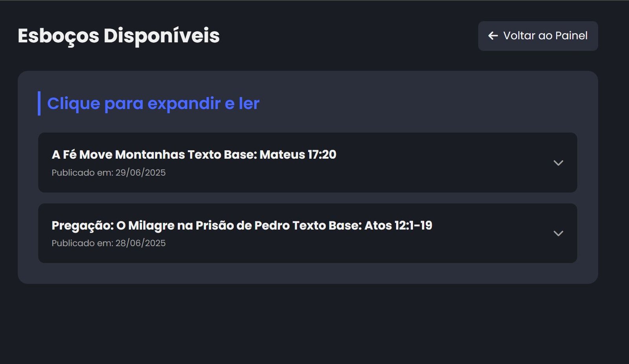629x364 pixels.
Task: Click the Publicado em: 29/06/2025 date
Action: [109, 173]
